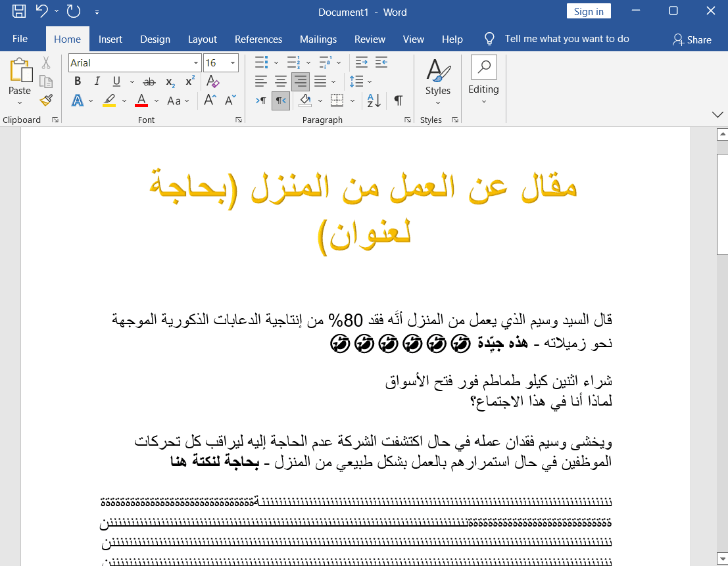The width and height of the screenshot is (728, 566).
Task: Open highlight color dropdown arrow
Action: [124, 101]
